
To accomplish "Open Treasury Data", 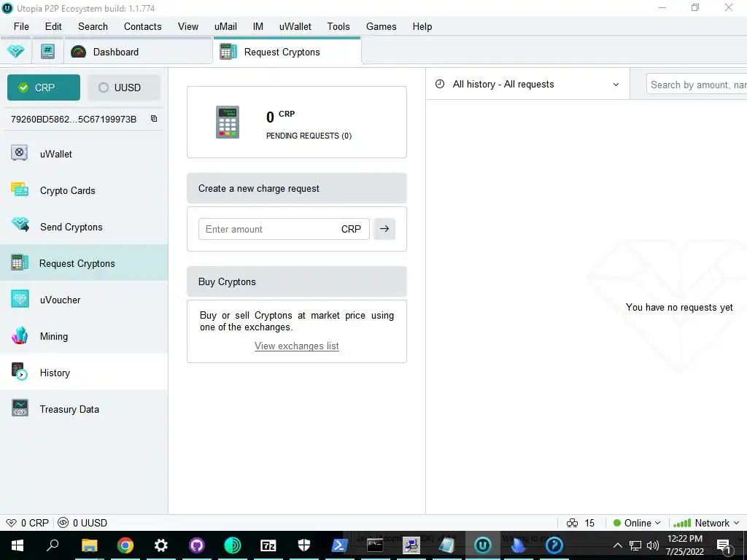I will pyautogui.click(x=84, y=409).
